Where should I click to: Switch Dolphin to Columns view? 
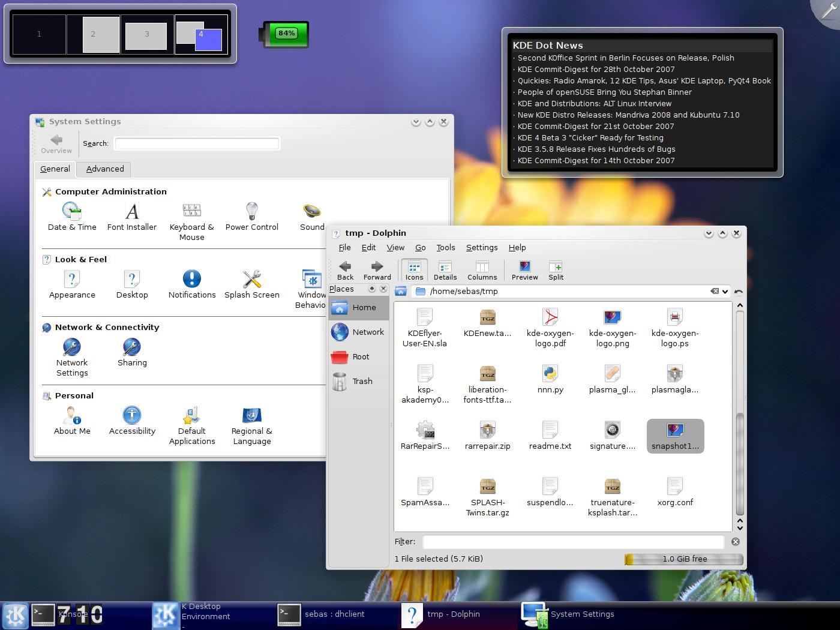pos(482,271)
